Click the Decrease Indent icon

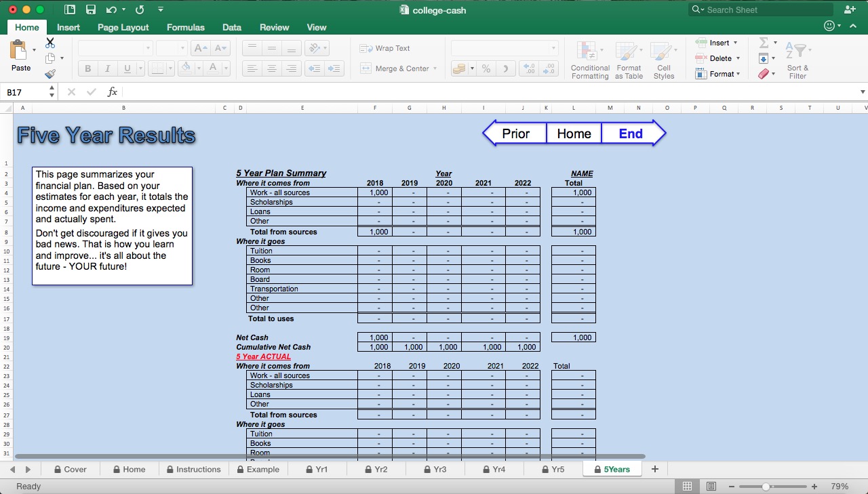click(x=314, y=68)
